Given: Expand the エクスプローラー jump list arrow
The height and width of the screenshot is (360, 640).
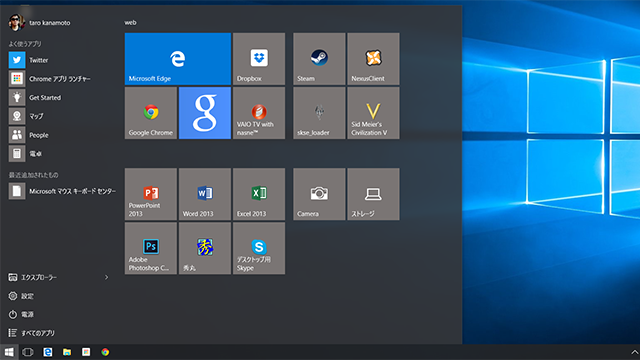Looking at the screenshot, I should [x=107, y=278].
